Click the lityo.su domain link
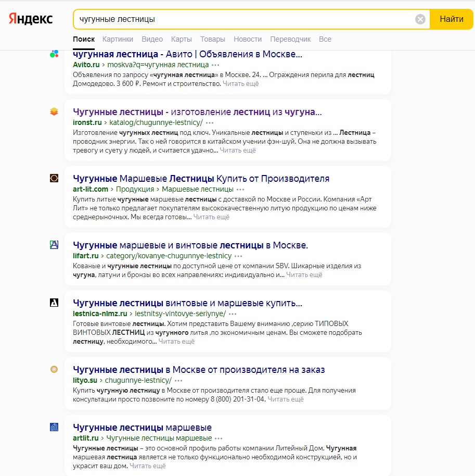Screen dimensions: 475x476 [85, 380]
